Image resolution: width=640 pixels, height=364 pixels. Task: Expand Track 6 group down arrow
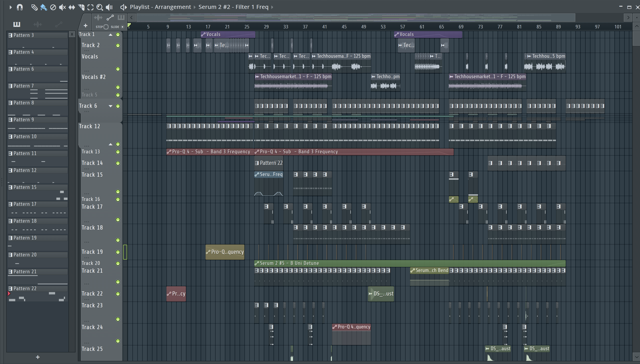click(x=110, y=106)
